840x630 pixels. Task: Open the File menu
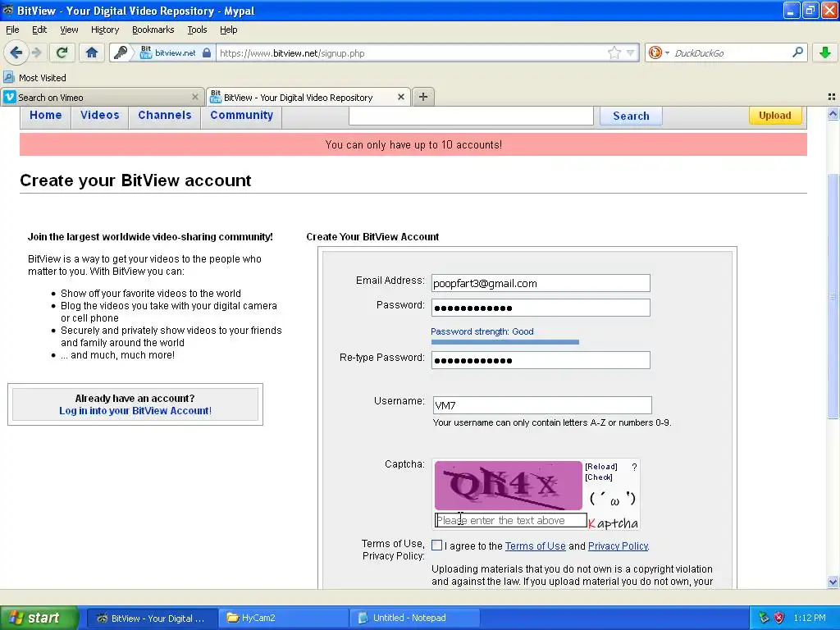pos(12,30)
